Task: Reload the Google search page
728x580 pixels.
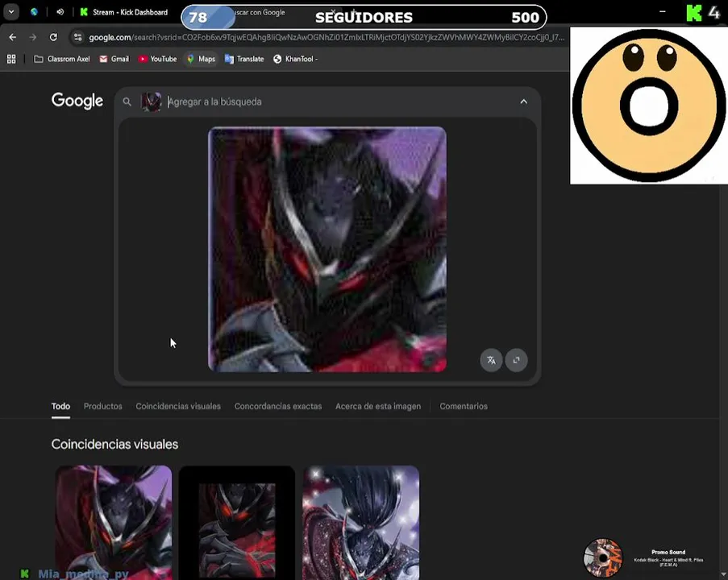Action: 53,37
